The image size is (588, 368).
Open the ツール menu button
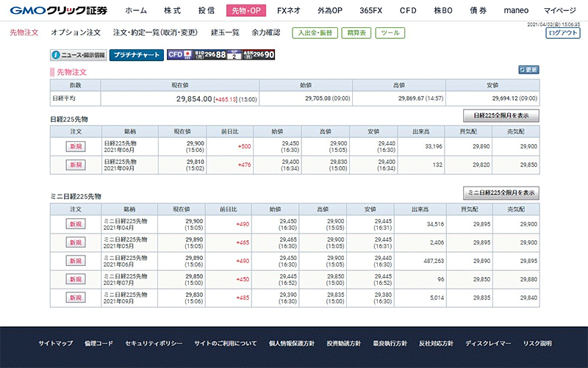(x=390, y=33)
